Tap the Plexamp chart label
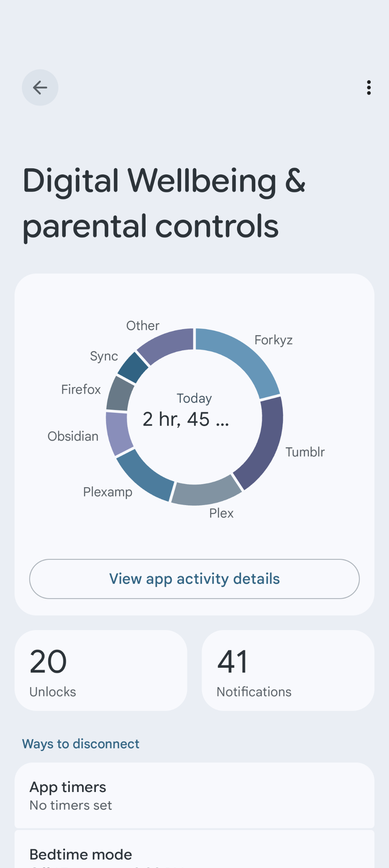This screenshot has height=868, width=389. 108,492
